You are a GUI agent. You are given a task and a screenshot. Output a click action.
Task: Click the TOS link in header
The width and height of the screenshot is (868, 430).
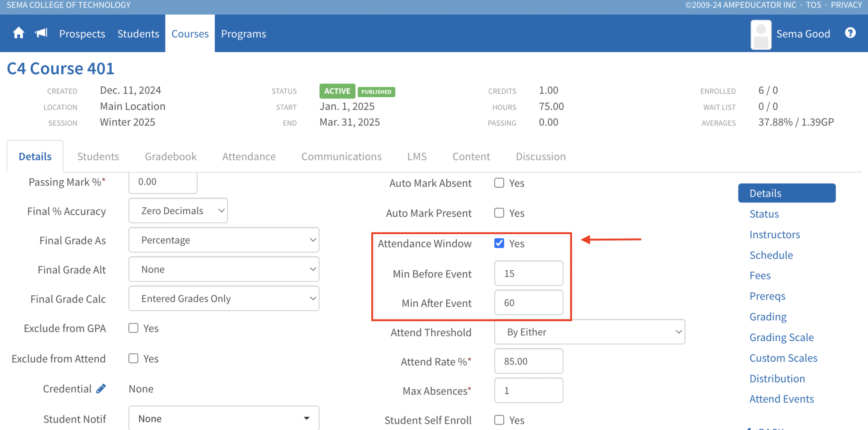(x=813, y=5)
